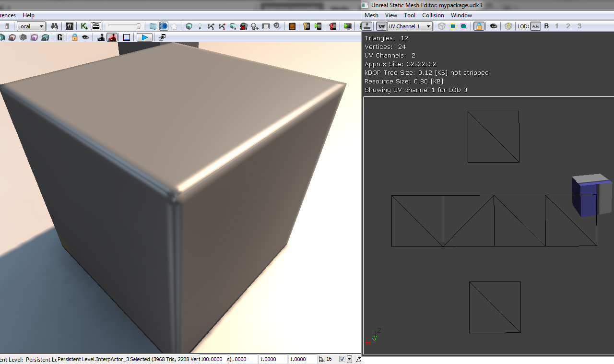Click the joystick icon in Static Mesh Editor
This screenshot has height=364, width=614.
pyautogui.click(x=367, y=26)
